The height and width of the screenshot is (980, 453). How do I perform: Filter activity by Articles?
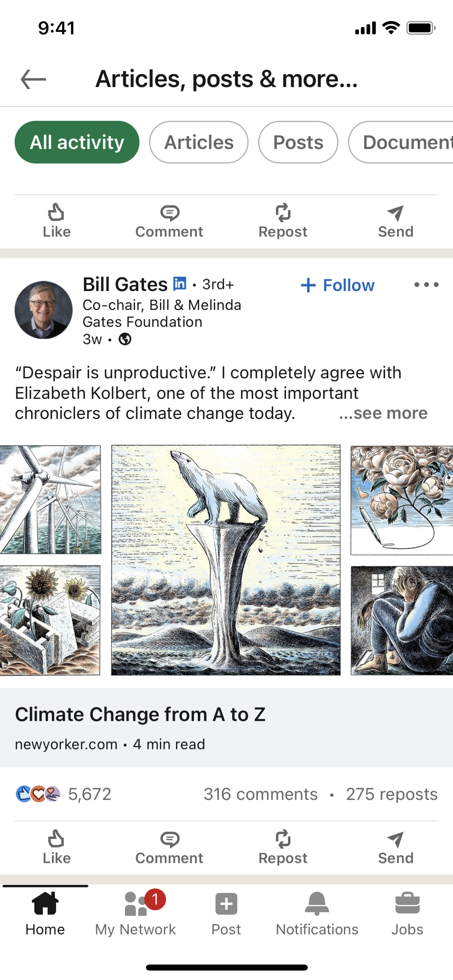point(199,142)
